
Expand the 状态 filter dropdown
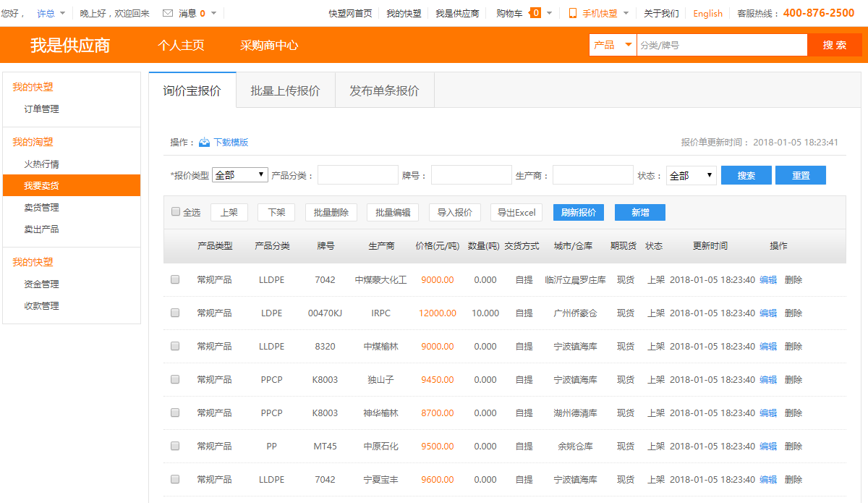[x=691, y=175]
